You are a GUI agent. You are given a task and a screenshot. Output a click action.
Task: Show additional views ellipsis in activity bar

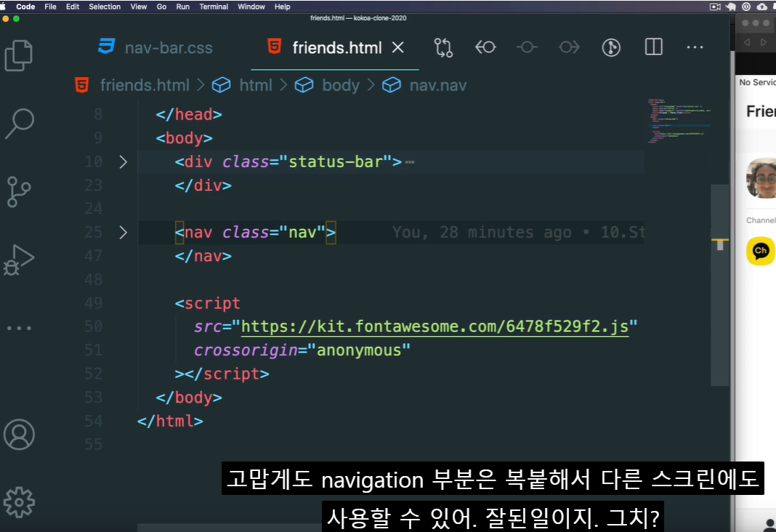pyautogui.click(x=19, y=328)
